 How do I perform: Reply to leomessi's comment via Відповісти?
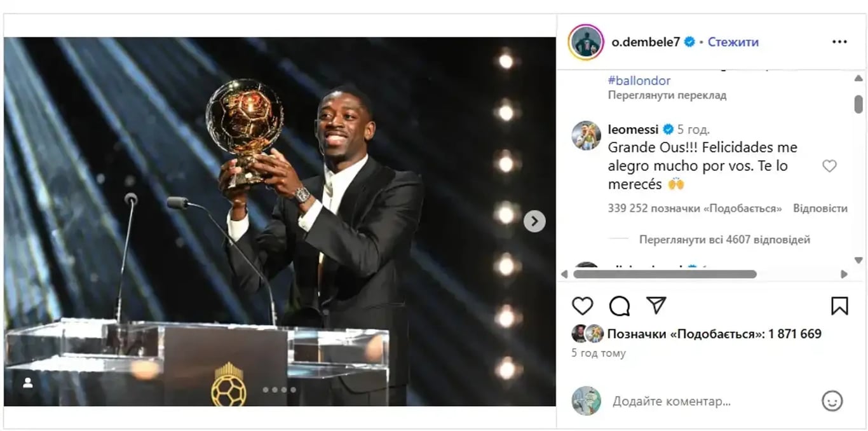pyautogui.click(x=820, y=209)
